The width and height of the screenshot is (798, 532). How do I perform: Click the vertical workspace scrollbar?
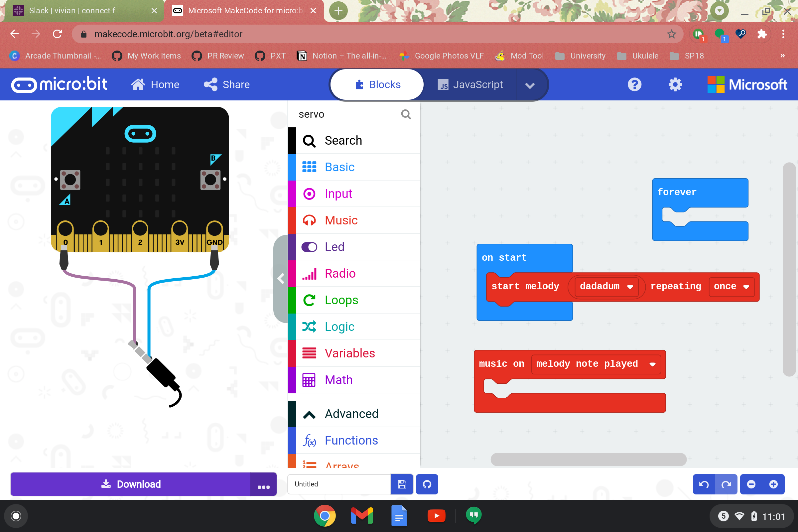(789, 270)
